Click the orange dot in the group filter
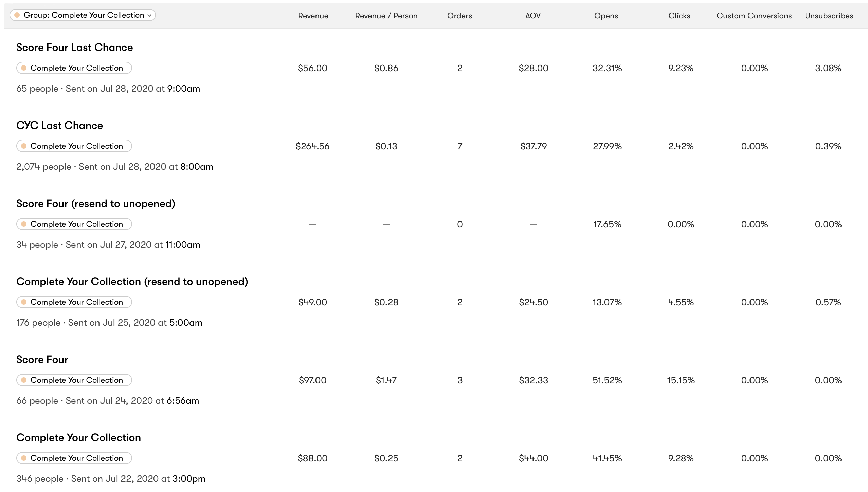 pyautogui.click(x=17, y=15)
